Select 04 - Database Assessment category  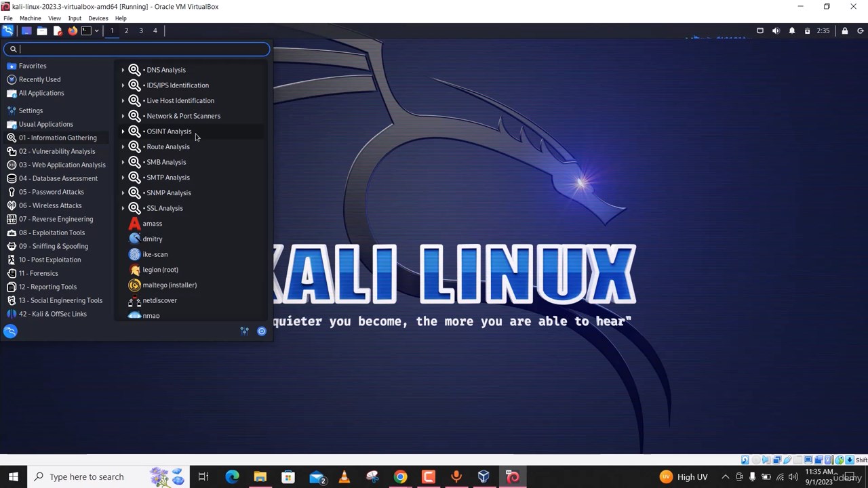58,178
